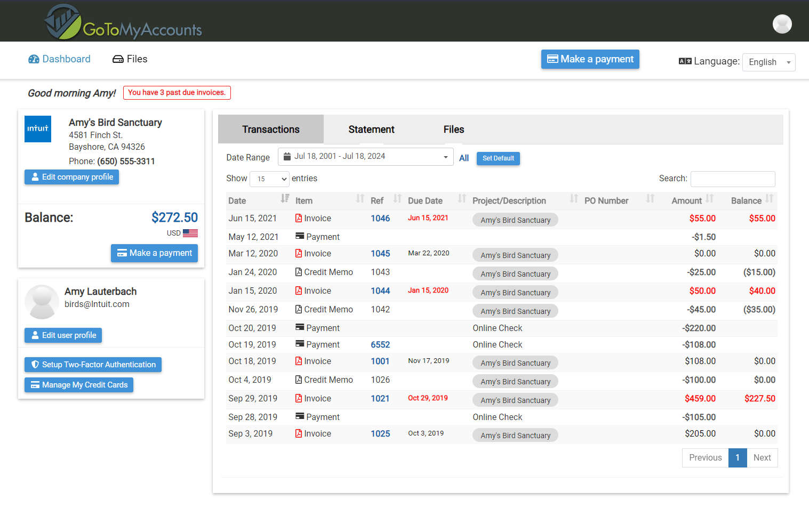Open PDF icon for invoice 1046
Viewport: 809px width, 532px height.
(299, 219)
